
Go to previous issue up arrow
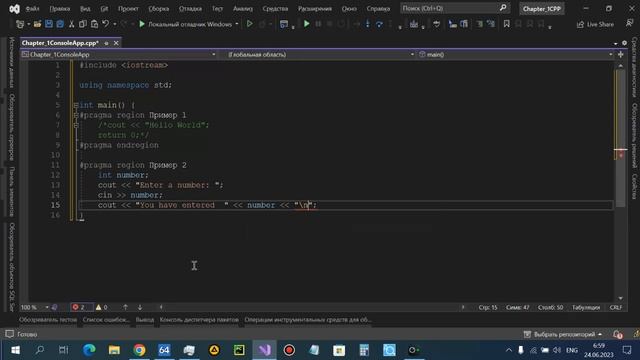(125, 307)
